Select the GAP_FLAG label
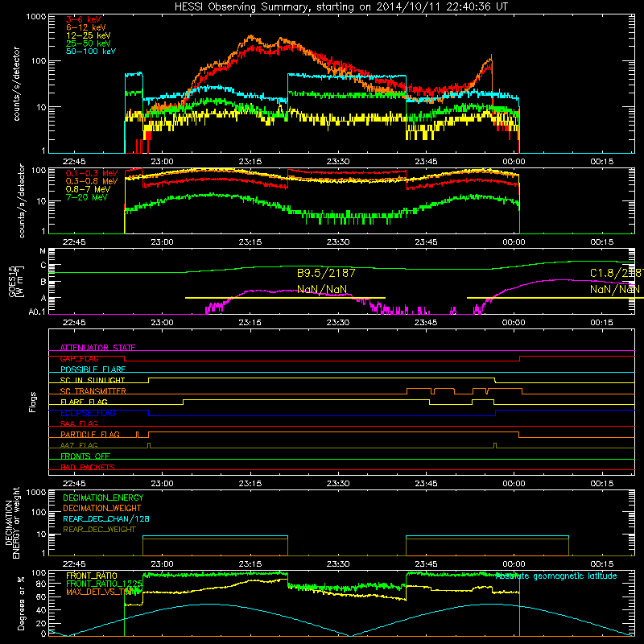Screen dimensions: 644x644 point(79,358)
